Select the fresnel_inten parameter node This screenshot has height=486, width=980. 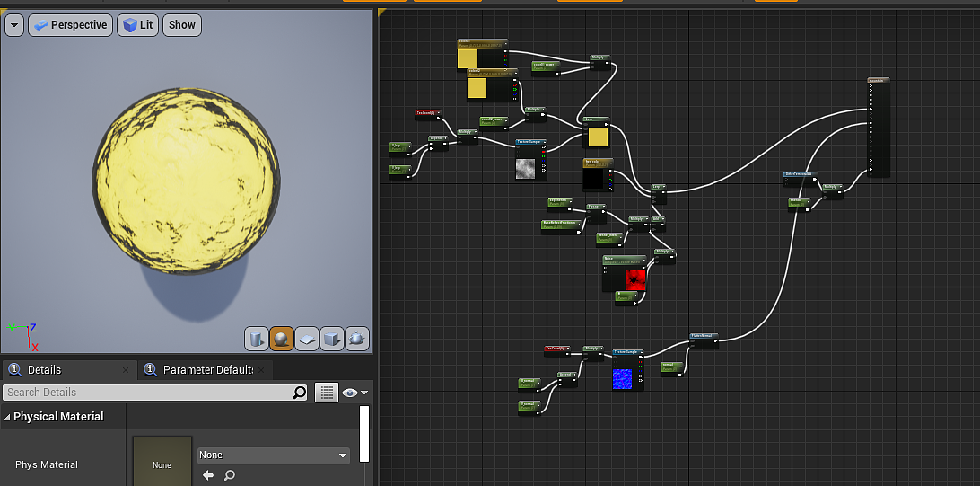(610, 239)
